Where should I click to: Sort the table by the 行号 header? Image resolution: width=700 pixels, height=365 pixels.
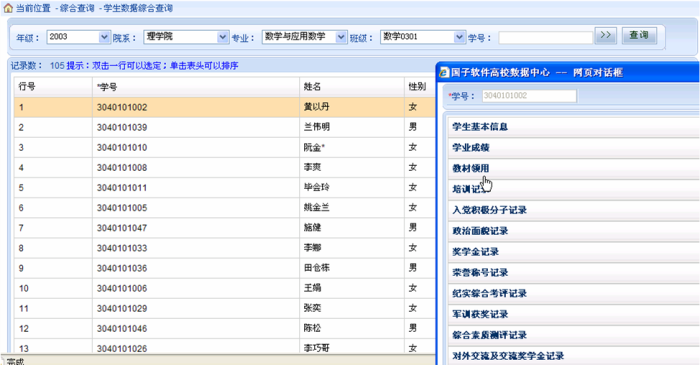point(53,87)
